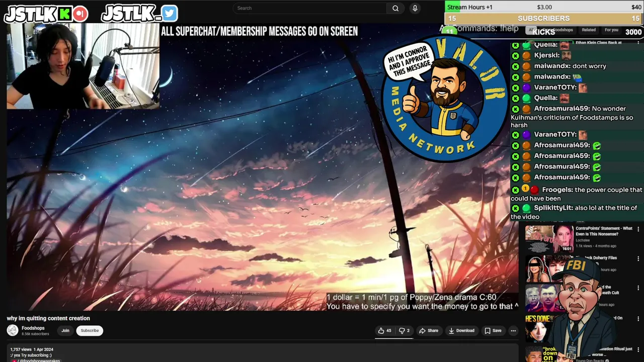The width and height of the screenshot is (644, 362).
Task: Open the Foodshops channel avatar
Action: click(x=13, y=330)
